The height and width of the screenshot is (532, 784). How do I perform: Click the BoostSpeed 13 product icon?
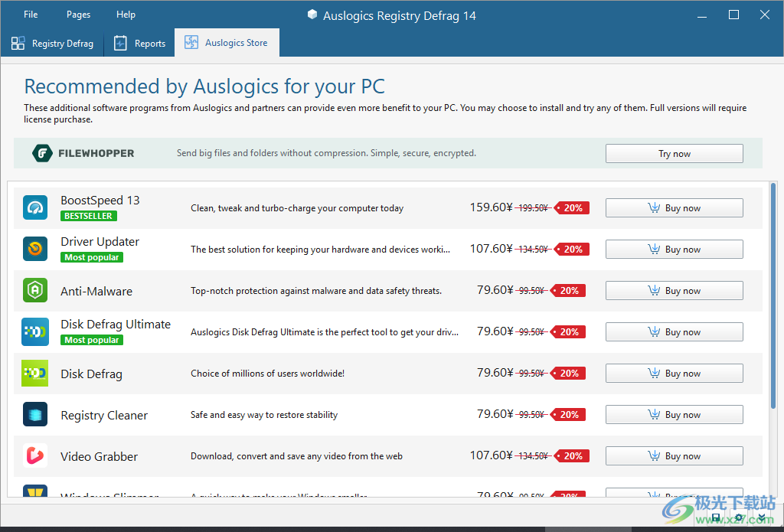[x=35, y=207]
